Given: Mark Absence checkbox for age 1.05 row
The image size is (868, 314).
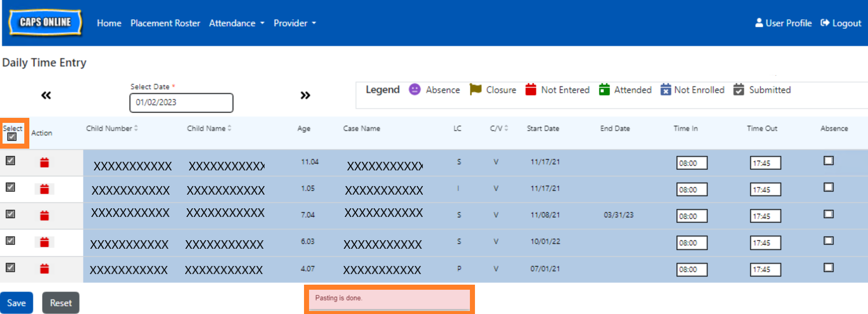Looking at the screenshot, I should tap(829, 187).
